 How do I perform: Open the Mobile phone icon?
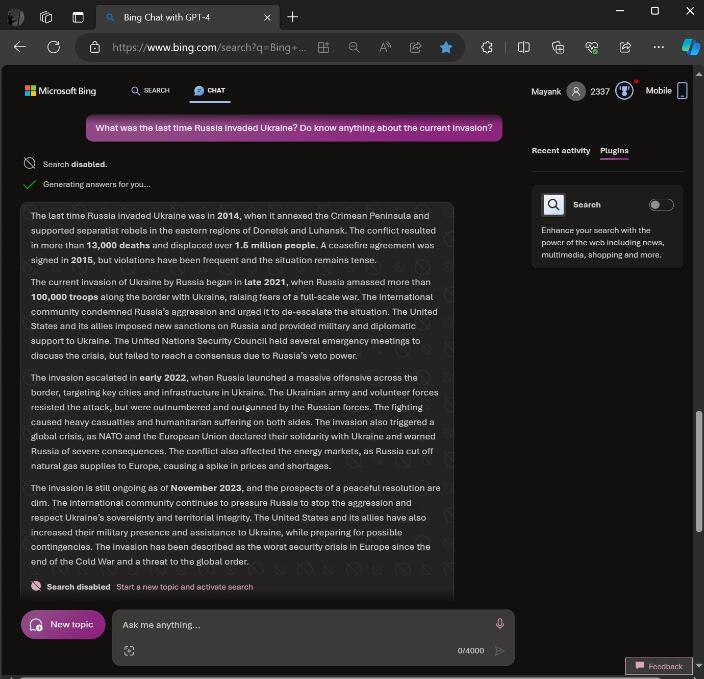(682, 91)
